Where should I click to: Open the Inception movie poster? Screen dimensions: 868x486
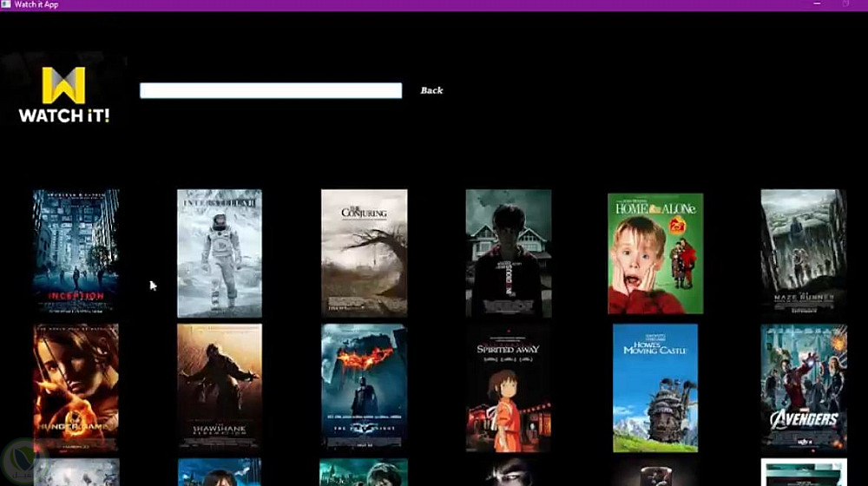click(x=76, y=253)
